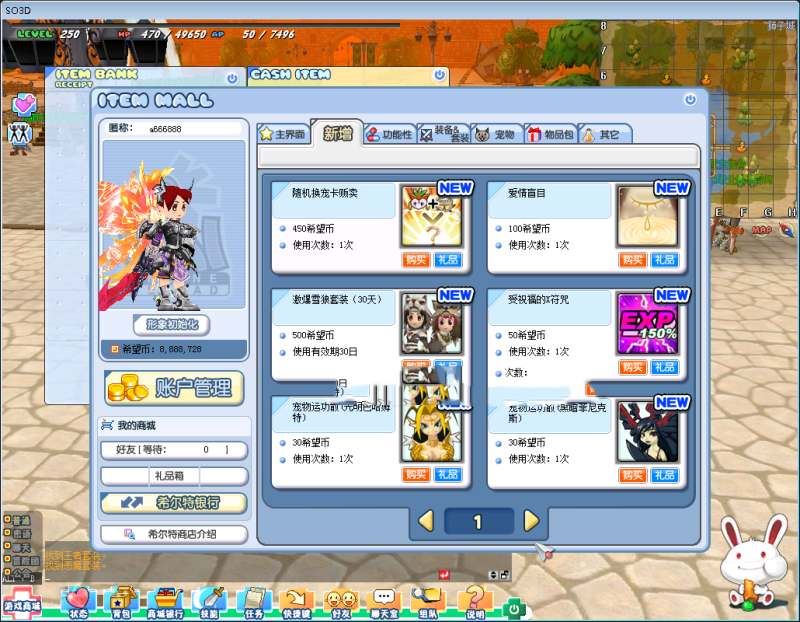Click 礼品 for 随机换宠卡贩卖 item
Screen dimensions: 800x622
click(448, 260)
